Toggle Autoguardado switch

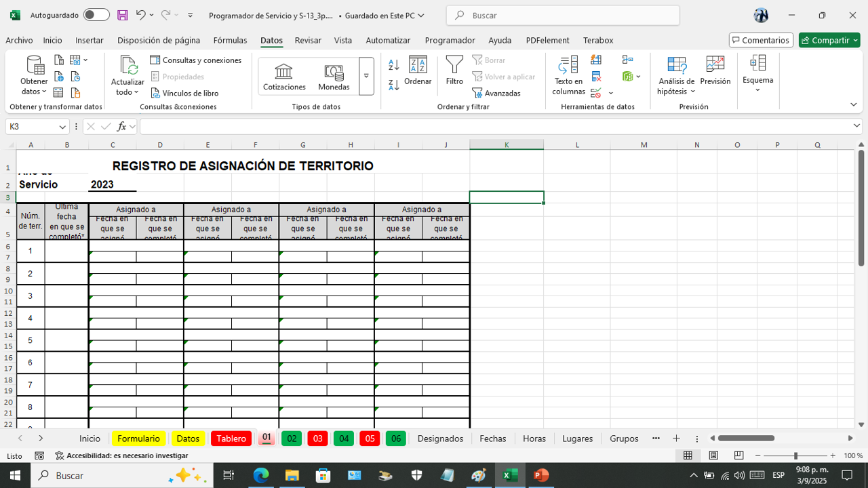pyautogui.click(x=96, y=15)
